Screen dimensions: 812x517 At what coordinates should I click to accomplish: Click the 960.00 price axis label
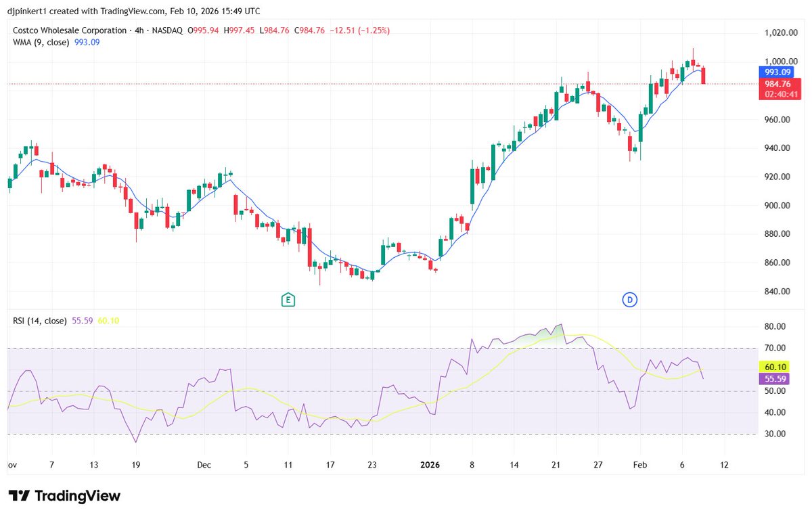point(778,119)
